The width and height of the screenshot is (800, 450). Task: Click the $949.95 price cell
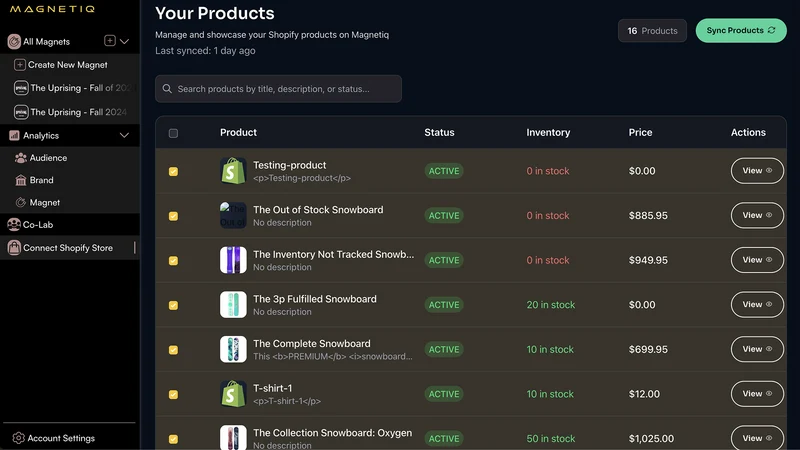coord(648,260)
